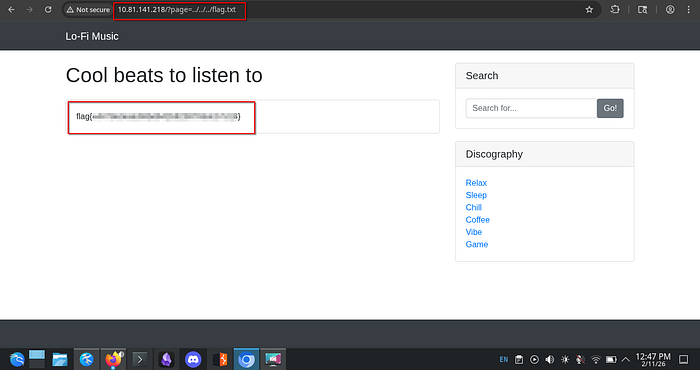Open the browser profile avatar icon
The height and width of the screenshot is (370, 700).
coord(670,9)
